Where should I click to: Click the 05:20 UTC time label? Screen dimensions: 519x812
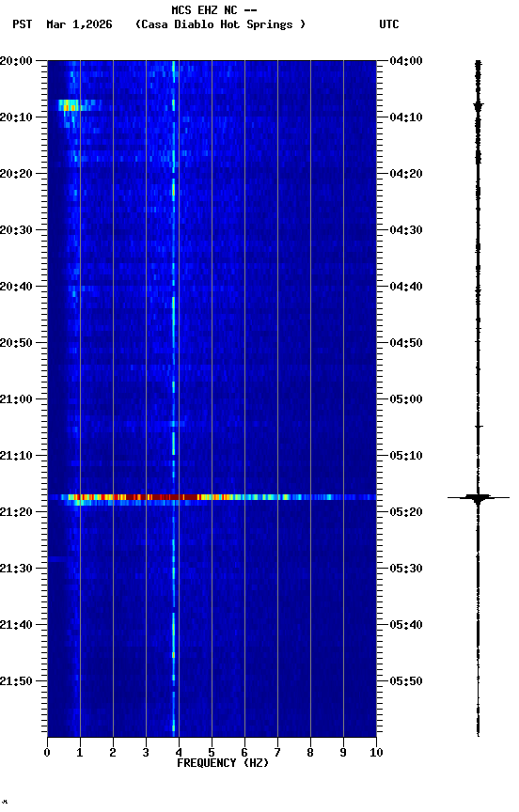click(406, 512)
